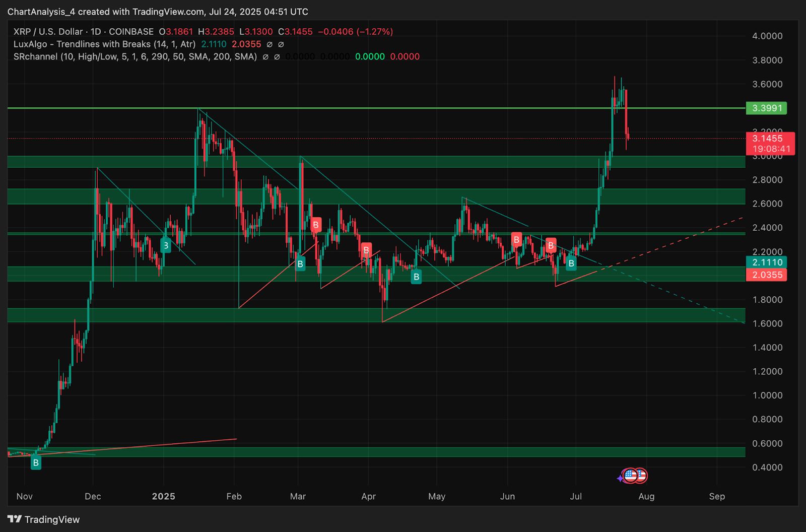Select the green break marker just before 2025
Screen dimensions: 806x532
[x=165, y=246]
